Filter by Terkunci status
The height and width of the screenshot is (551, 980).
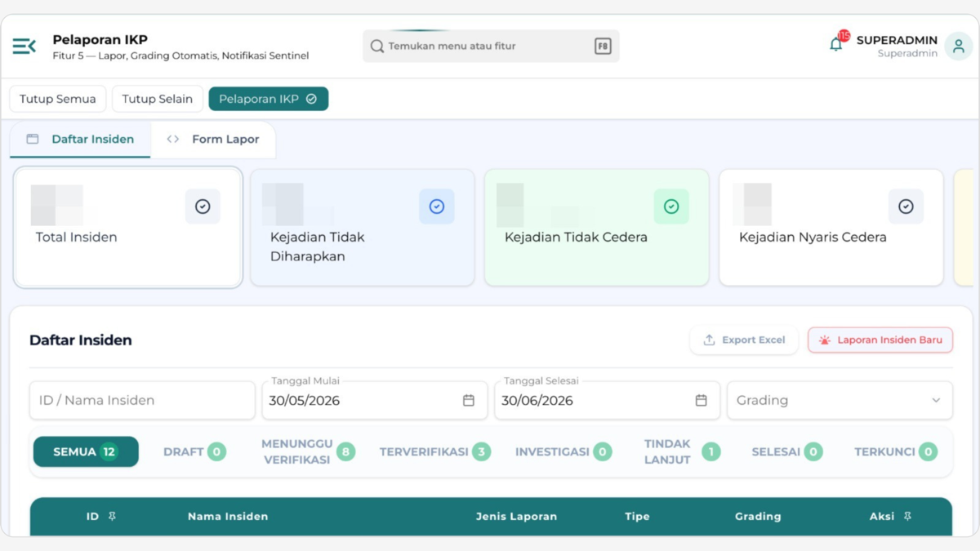895,452
